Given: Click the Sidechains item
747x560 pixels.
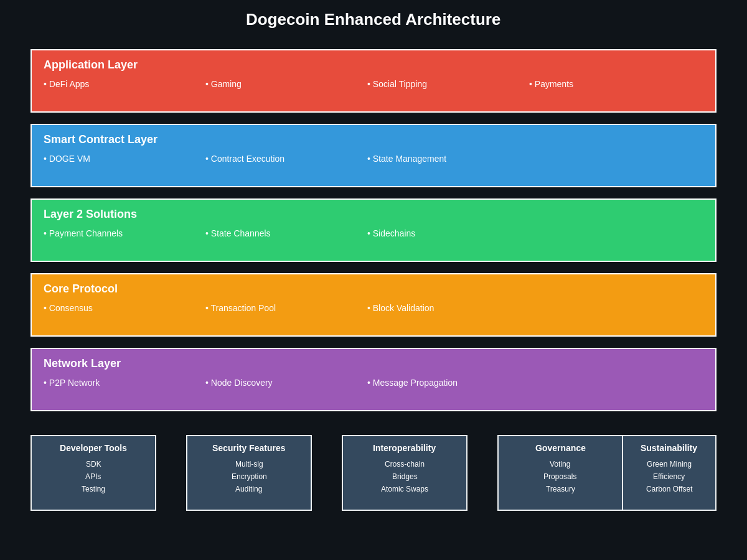Looking at the screenshot, I should click(391, 233).
